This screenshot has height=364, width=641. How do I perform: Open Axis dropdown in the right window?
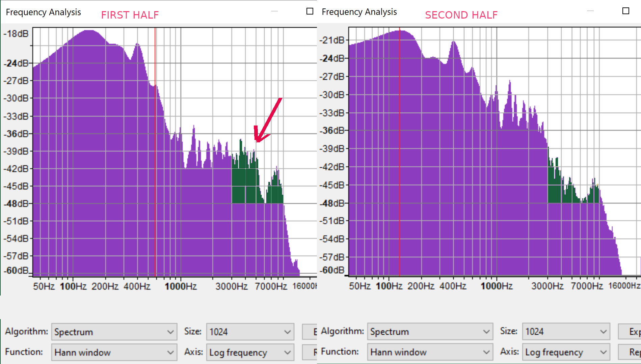coord(566,352)
